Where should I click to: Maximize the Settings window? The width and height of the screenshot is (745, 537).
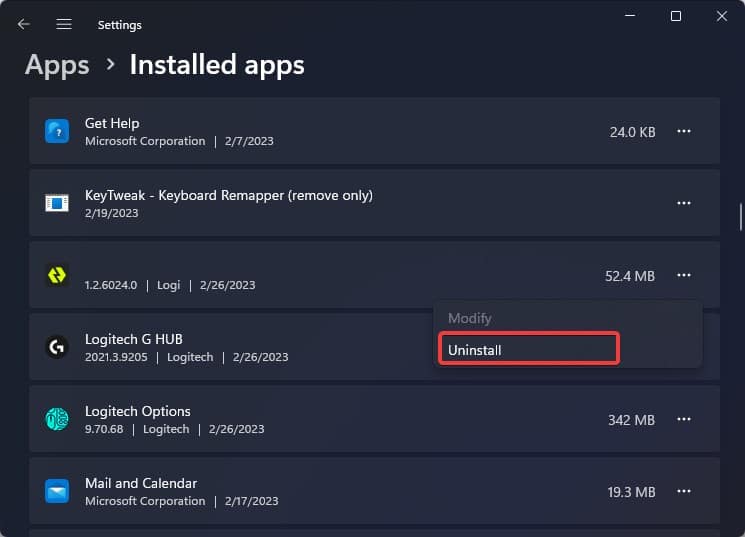pos(676,16)
